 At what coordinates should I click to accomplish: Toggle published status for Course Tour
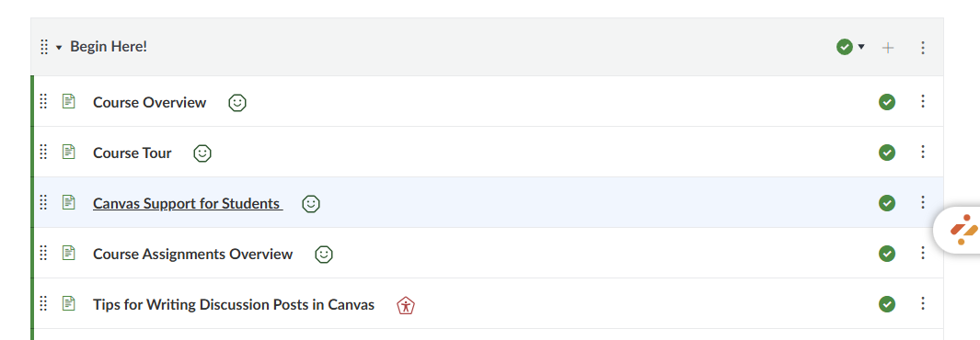coord(887,153)
